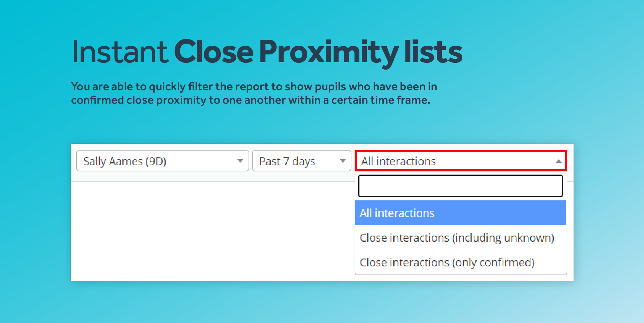
Task: Click the "Instant Close Proximity lists" heading
Action: 267,52
